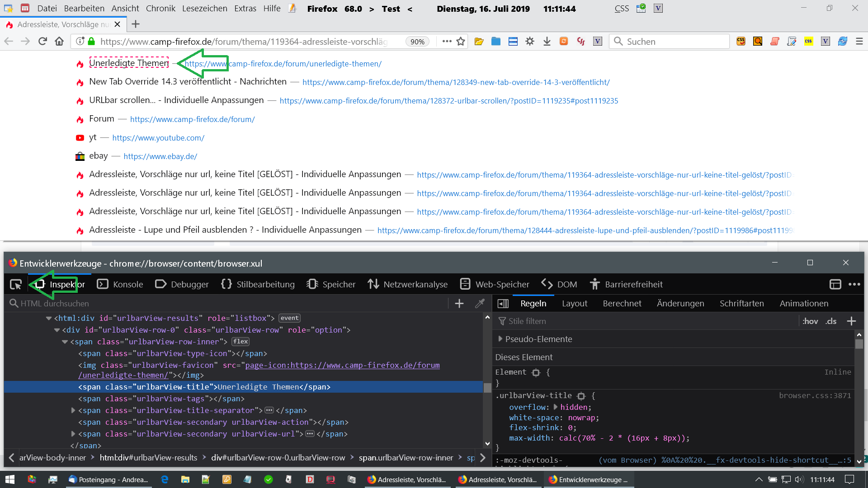Image resolution: width=868 pixels, height=488 pixels.
Task: Toggle the .cls class panel
Action: 831,321
